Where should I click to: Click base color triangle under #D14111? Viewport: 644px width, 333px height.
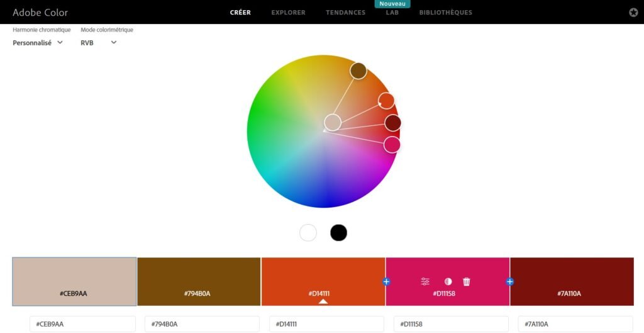click(323, 302)
